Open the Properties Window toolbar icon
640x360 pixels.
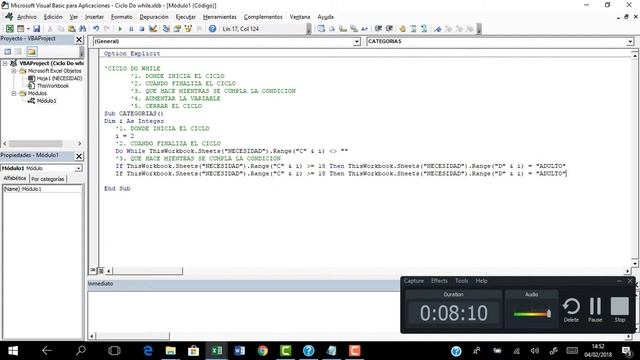[x=177, y=29]
